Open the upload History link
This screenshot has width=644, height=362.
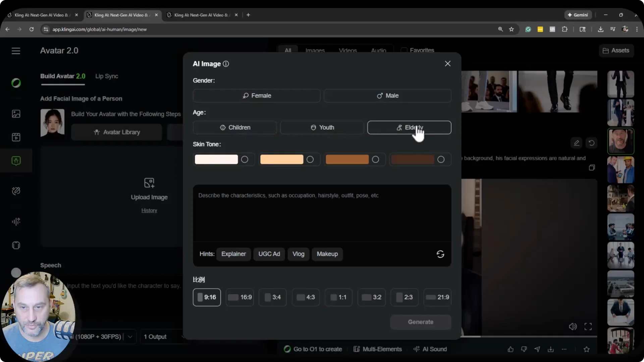(x=149, y=210)
